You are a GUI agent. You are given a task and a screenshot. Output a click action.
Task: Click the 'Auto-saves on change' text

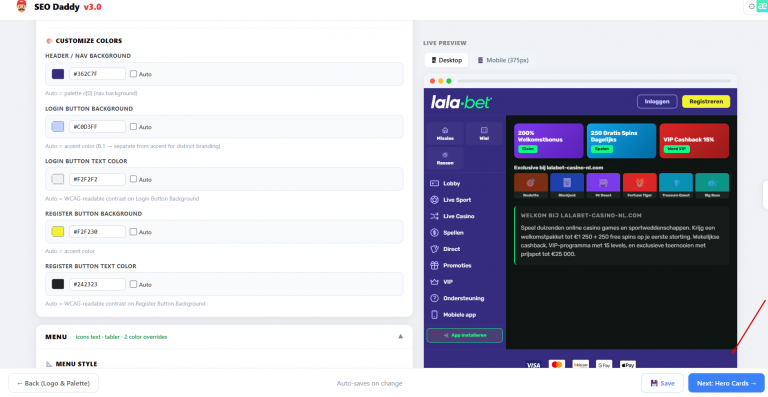pyautogui.click(x=370, y=384)
